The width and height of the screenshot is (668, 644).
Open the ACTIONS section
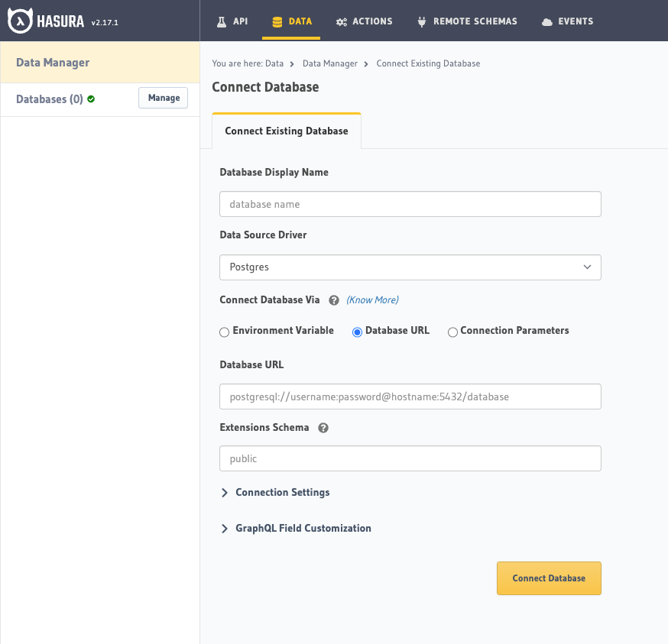[365, 21]
